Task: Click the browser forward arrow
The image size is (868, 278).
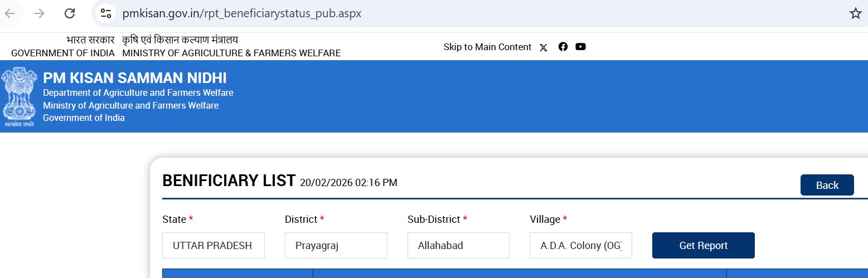Action: point(40,13)
